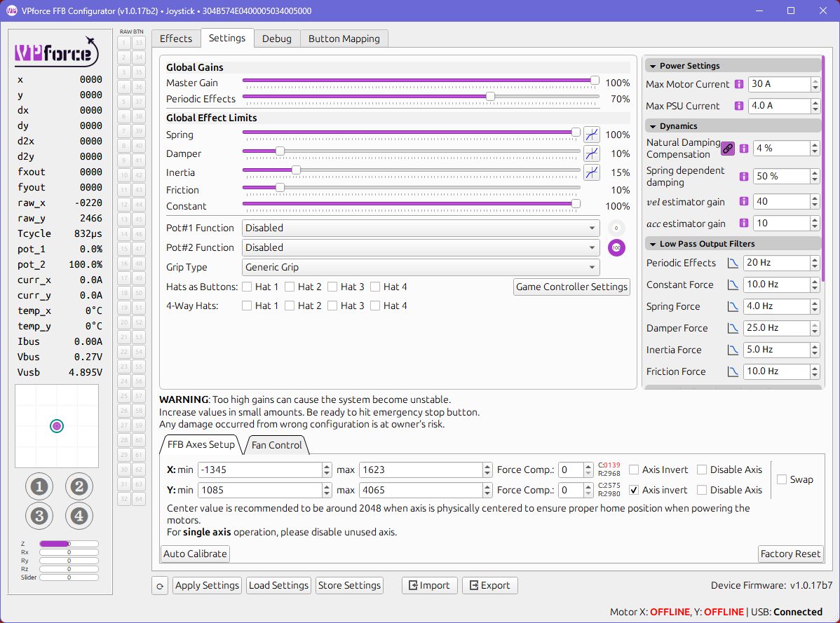Screen dimensions: 840x623
Task: Click the Y max value input field
Action: (421, 490)
